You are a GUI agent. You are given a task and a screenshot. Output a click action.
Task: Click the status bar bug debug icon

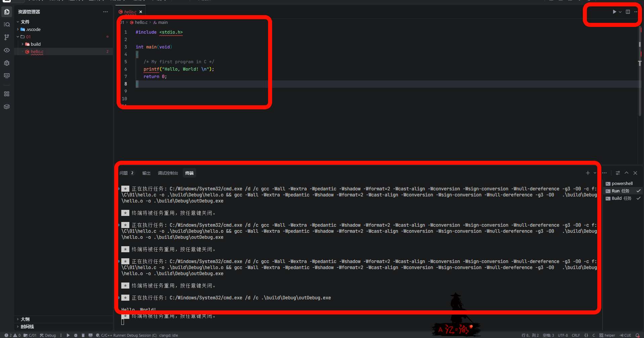click(76, 335)
